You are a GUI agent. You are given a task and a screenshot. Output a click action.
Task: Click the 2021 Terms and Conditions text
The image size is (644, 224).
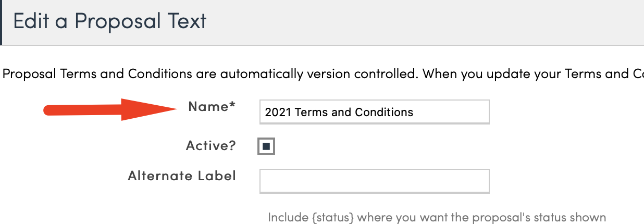(x=339, y=112)
